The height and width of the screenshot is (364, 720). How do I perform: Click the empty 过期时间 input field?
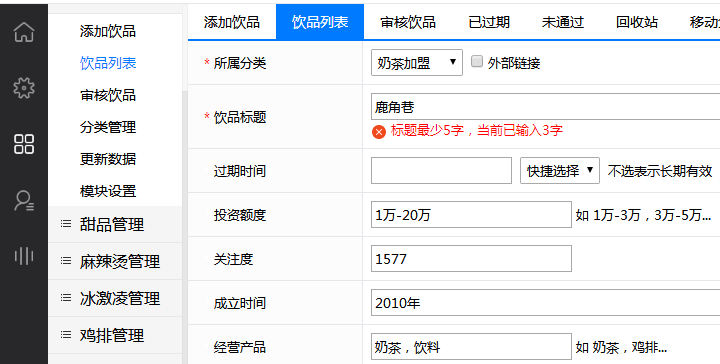441,171
